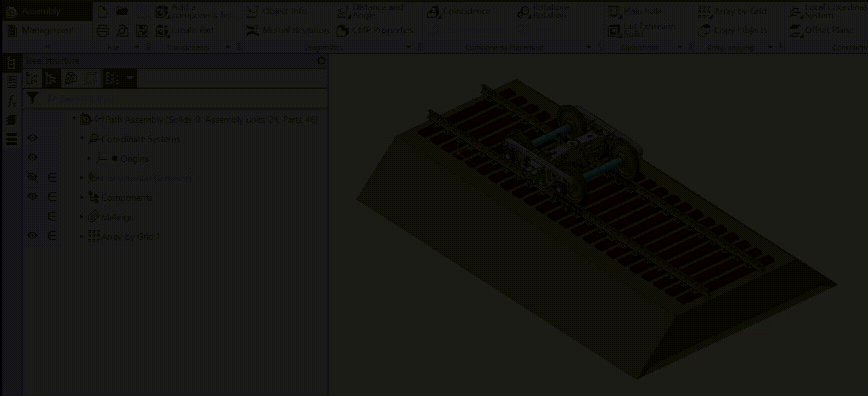Viewport: 868px width, 396px height.
Task: Run the Mutual Allocation check
Action: coord(287,30)
